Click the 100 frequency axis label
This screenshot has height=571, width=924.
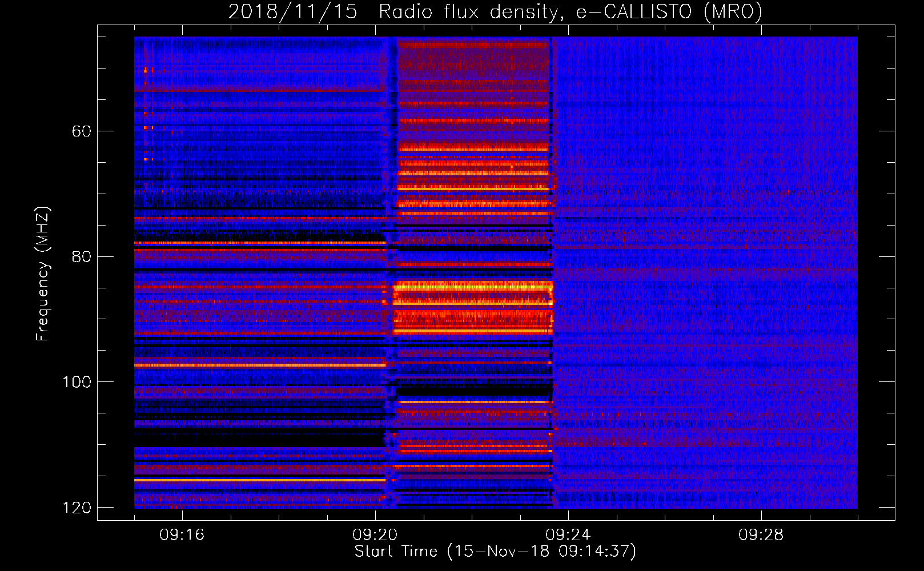coord(77,382)
